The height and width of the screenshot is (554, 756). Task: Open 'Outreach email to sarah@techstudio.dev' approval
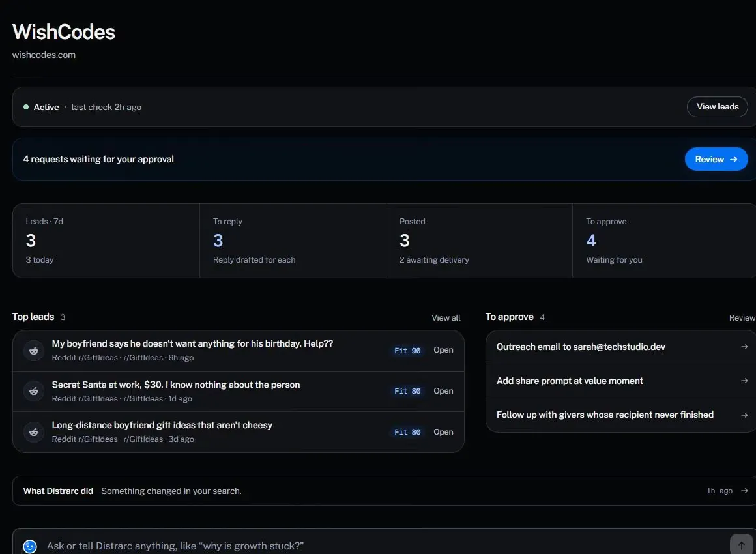pos(621,347)
